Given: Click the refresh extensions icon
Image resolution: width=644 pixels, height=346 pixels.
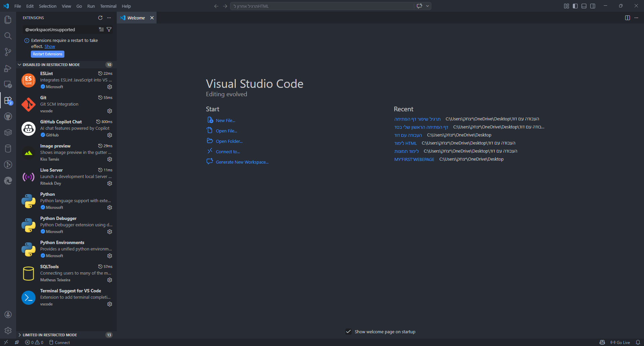Looking at the screenshot, I should click(x=100, y=18).
